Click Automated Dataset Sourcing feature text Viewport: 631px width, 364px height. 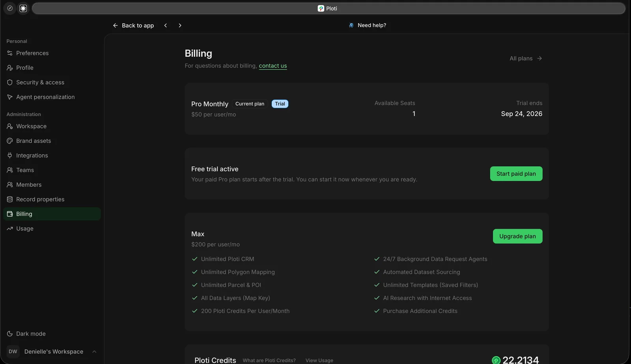[x=422, y=272]
